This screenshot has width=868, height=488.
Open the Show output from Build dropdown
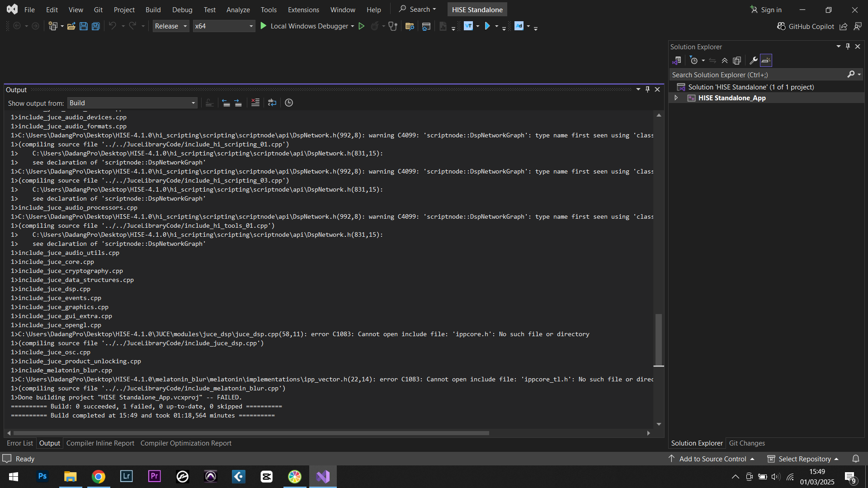pos(132,103)
